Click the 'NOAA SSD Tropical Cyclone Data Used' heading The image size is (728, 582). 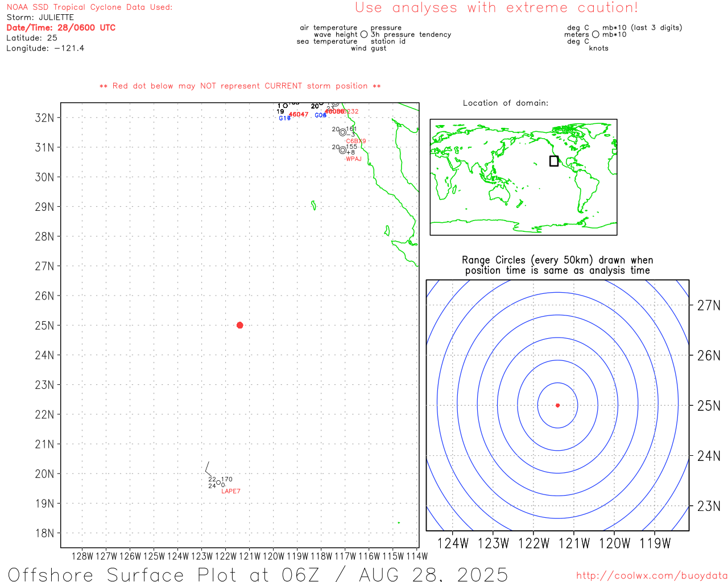click(89, 7)
